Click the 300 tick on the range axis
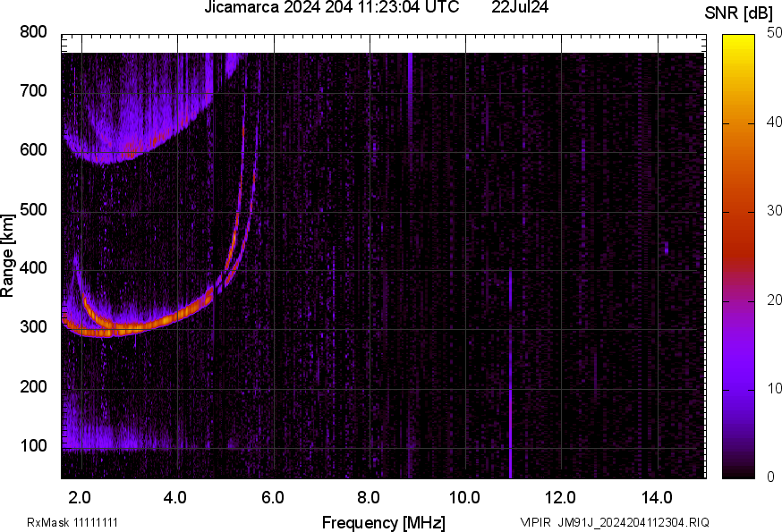The image size is (782, 532). pyautogui.click(x=33, y=327)
